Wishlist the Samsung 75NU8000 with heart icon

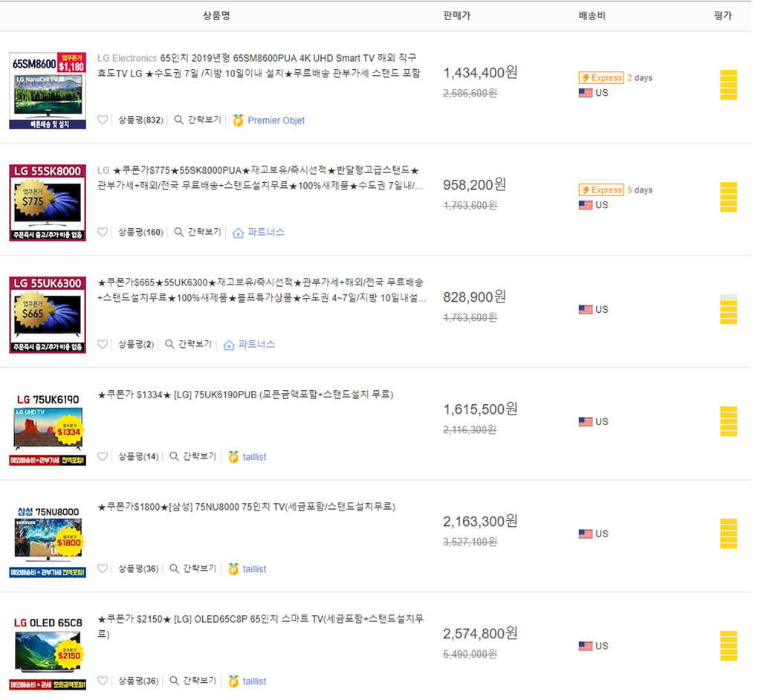click(x=103, y=568)
